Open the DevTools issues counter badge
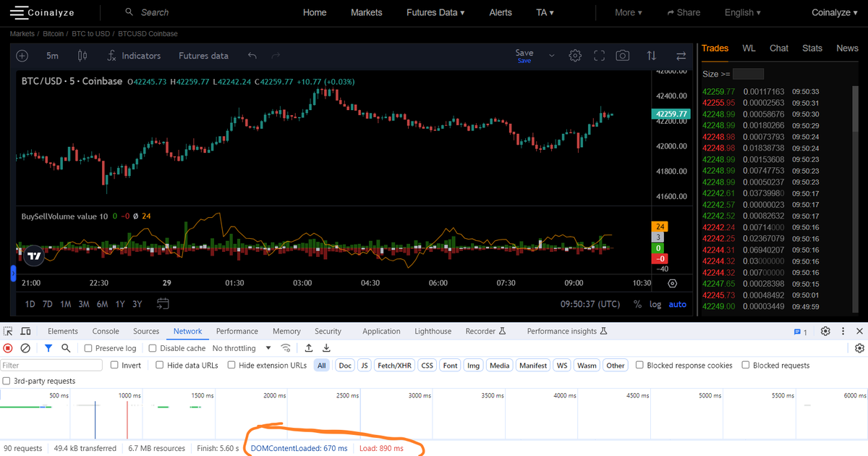 point(800,332)
